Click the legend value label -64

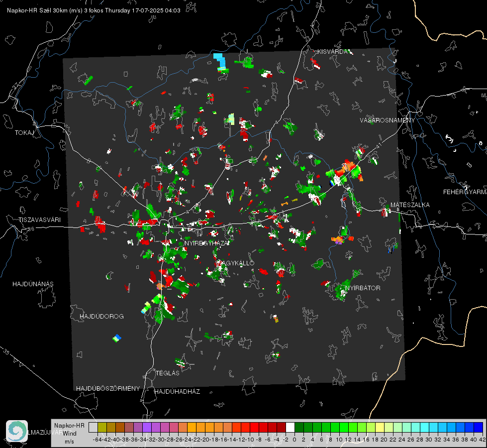(97, 440)
